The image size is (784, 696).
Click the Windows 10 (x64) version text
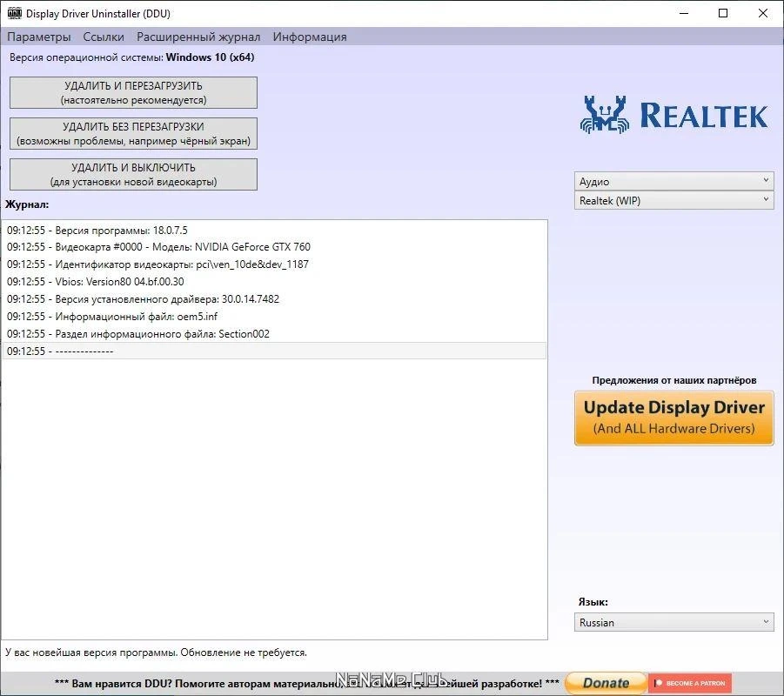pyautogui.click(x=210, y=57)
